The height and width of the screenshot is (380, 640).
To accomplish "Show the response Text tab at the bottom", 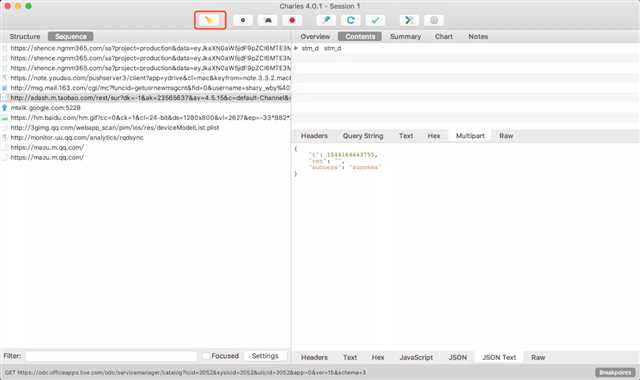I will tap(350, 357).
